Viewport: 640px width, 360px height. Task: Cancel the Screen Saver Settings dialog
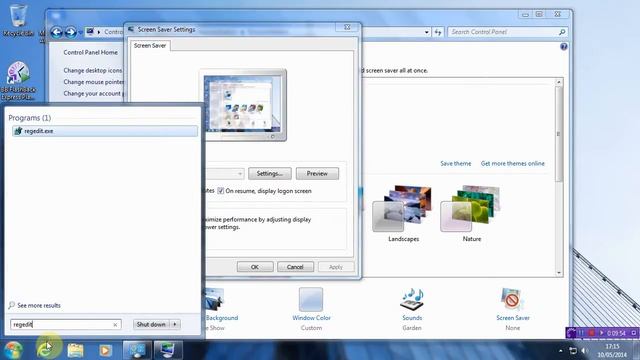tap(295, 267)
